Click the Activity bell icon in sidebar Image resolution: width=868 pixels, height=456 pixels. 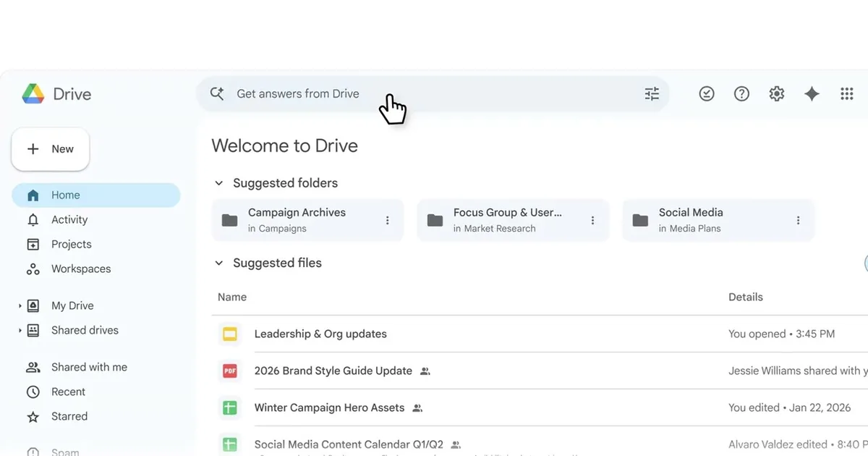point(33,219)
